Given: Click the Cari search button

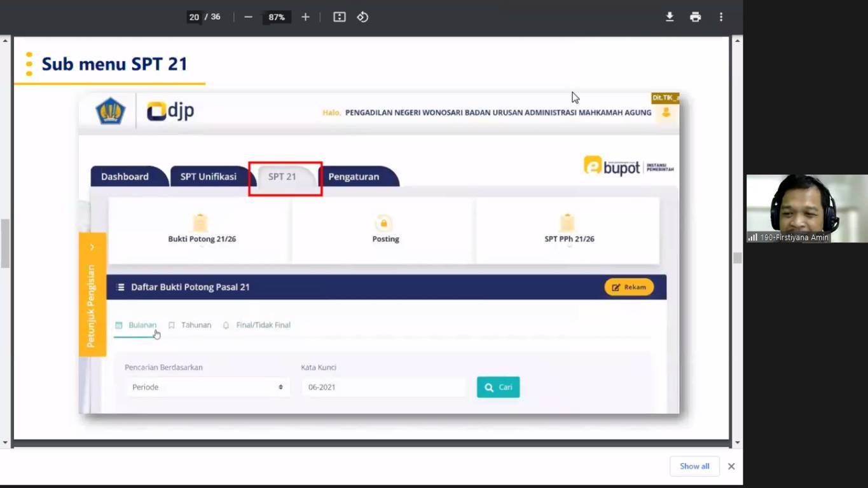Looking at the screenshot, I should [498, 387].
